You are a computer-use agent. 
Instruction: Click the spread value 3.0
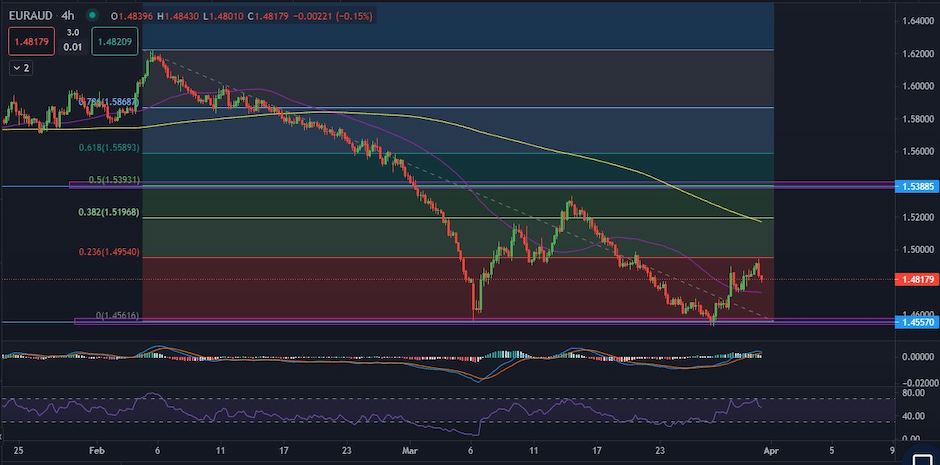(x=73, y=34)
